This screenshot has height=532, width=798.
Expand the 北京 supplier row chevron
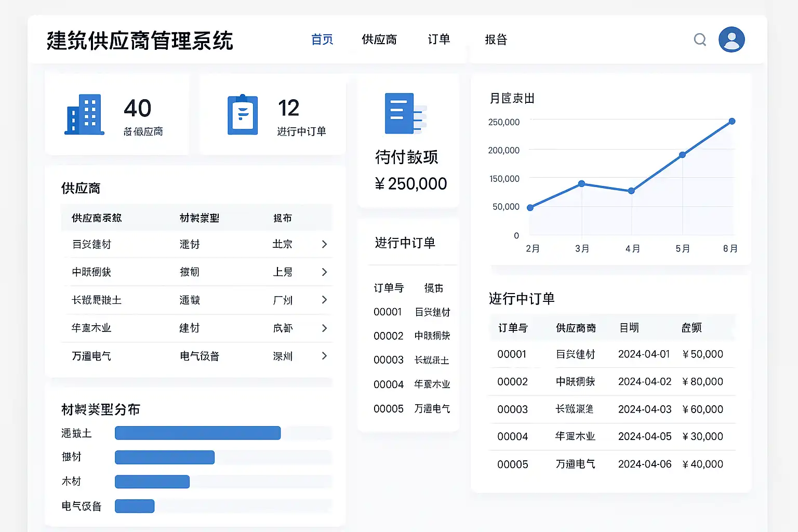point(324,244)
